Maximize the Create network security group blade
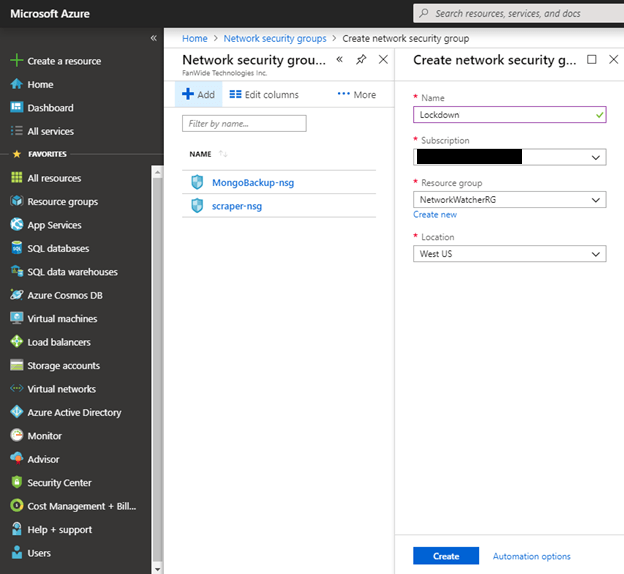The image size is (624, 574). tap(592, 60)
